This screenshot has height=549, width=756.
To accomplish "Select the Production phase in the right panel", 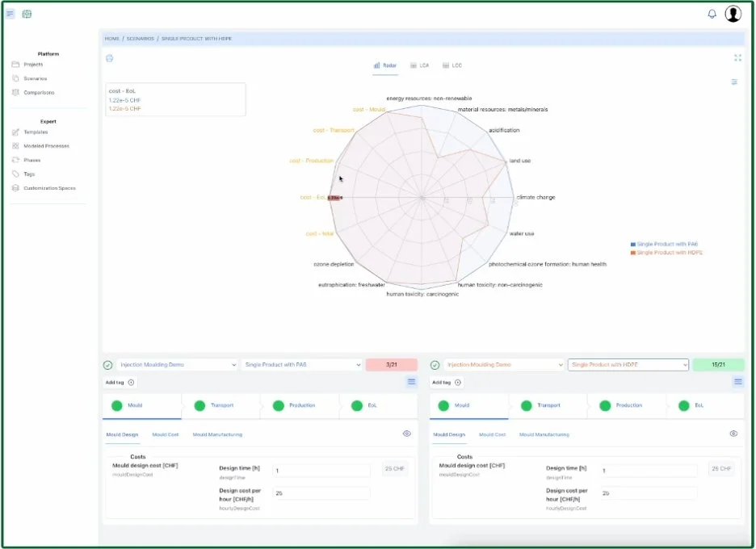I will coord(627,406).
